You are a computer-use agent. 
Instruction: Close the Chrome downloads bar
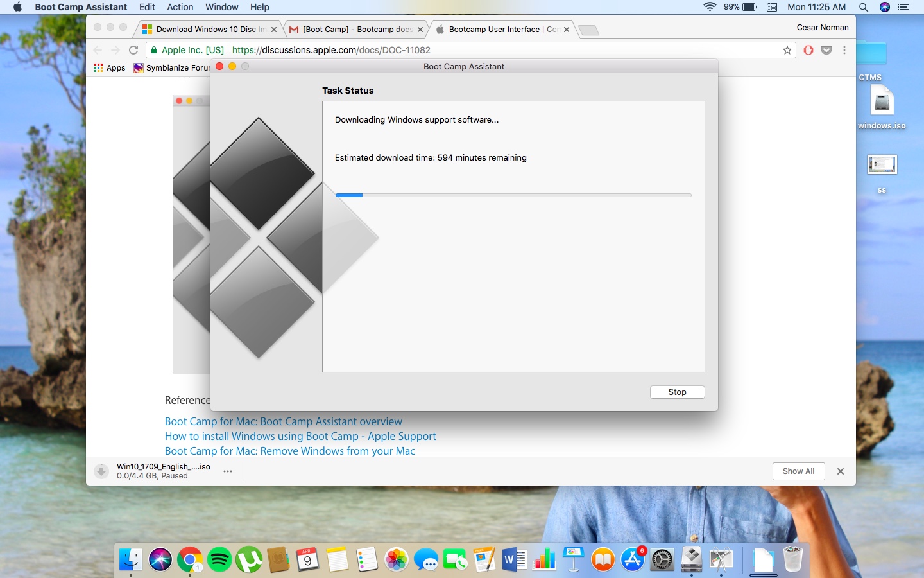[841, 471]
